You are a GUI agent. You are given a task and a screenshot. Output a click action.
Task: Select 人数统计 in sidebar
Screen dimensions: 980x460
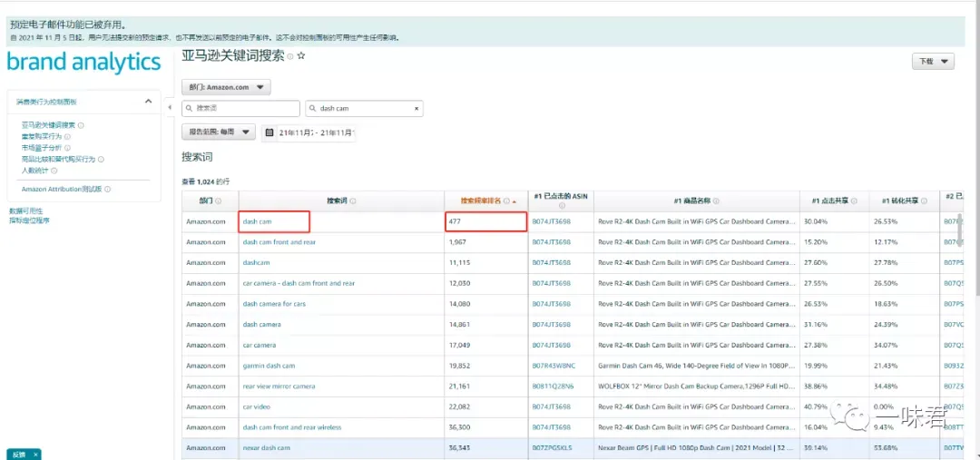coord(35,171)
